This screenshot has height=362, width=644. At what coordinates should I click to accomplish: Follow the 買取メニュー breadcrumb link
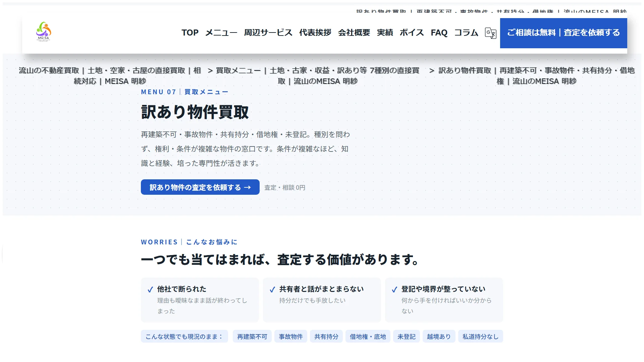[x=317, y=76]
